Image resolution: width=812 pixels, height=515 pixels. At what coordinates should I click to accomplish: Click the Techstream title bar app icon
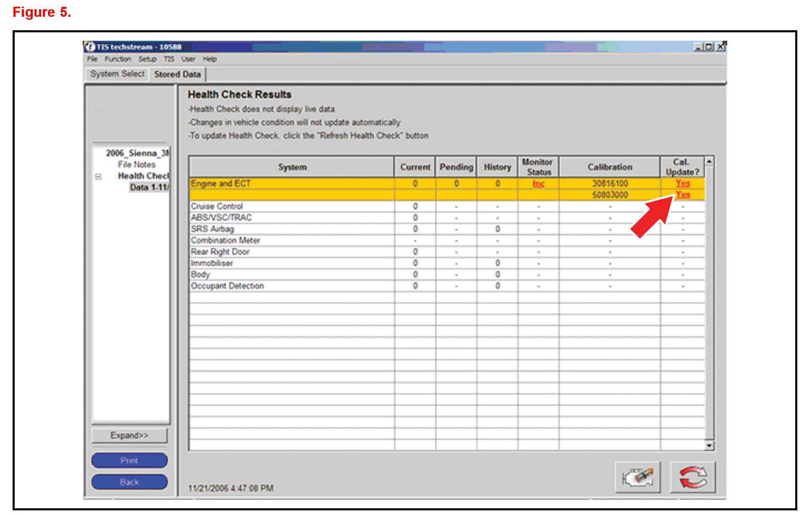tap(89, 47)
